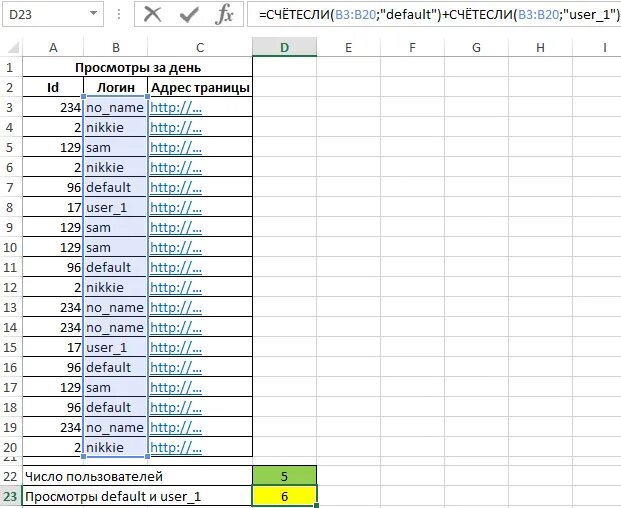Click the yellow cell showing 6
The height and width of the screenshot is (508, 621).
284,496
